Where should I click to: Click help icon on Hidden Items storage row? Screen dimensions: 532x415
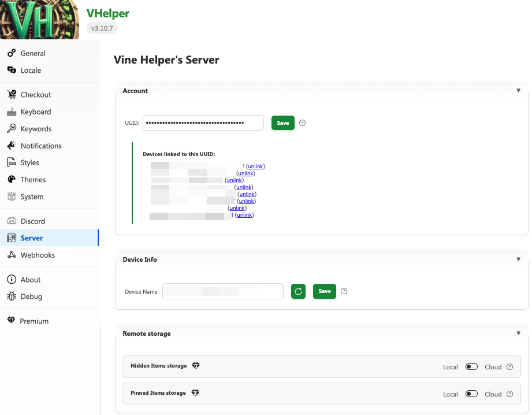509,367
